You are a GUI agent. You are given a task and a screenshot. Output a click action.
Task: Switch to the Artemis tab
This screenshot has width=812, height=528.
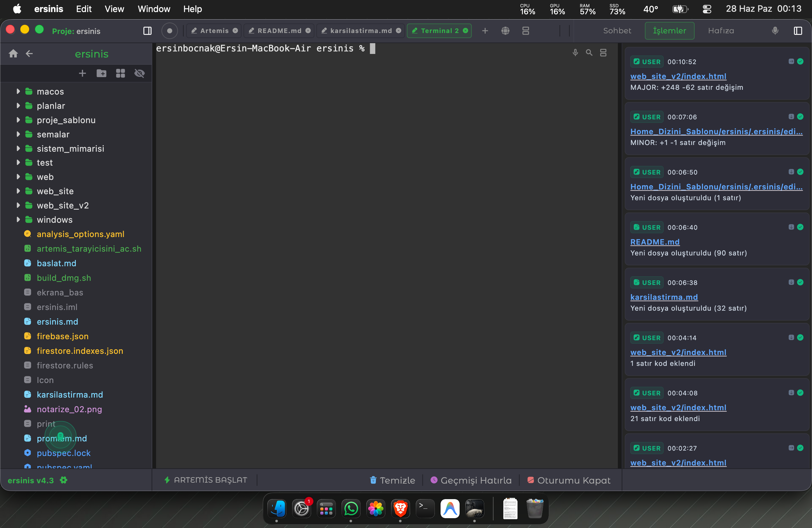click(x=214, y=31)
